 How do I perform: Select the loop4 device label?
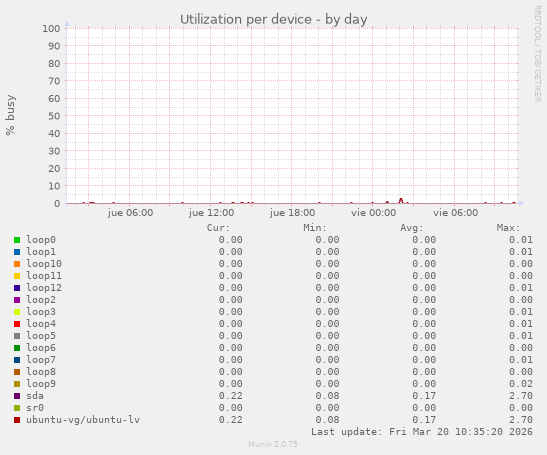pyautogui.click(x=41, y=323)
